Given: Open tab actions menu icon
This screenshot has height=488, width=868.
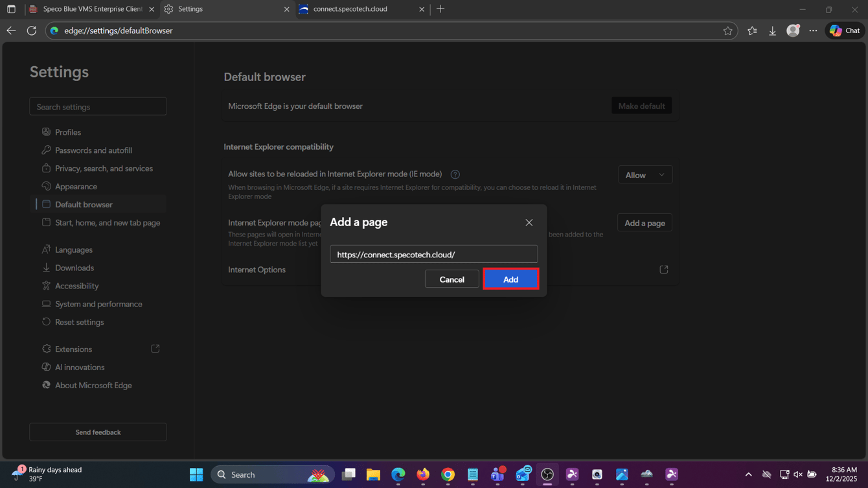Looking at the screenshot, I should coord(11,9).
